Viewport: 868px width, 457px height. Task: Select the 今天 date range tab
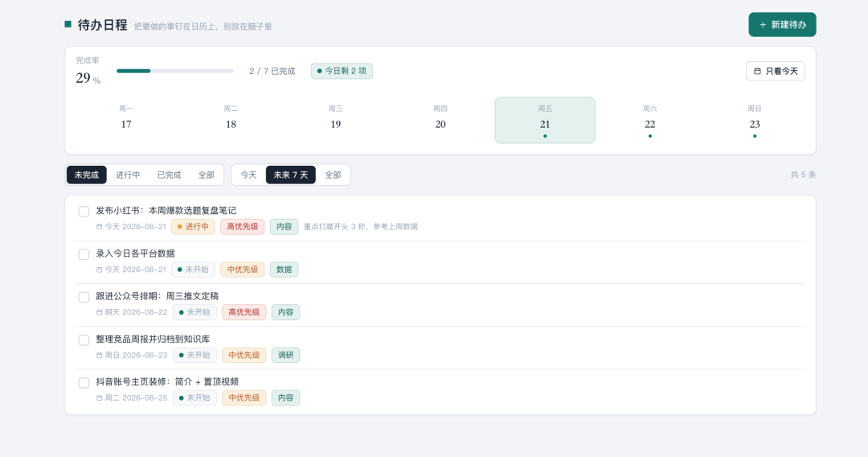[248, 175]
